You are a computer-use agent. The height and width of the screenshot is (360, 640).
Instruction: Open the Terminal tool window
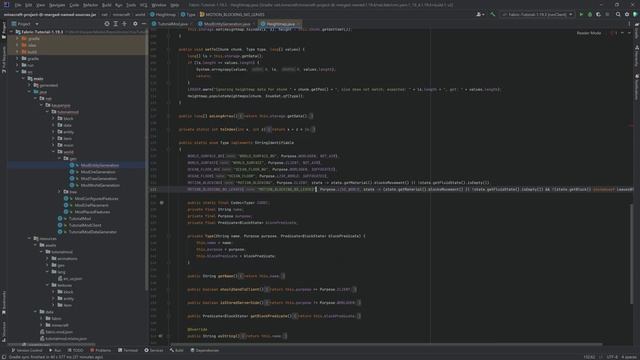click(x=128, y=350)
